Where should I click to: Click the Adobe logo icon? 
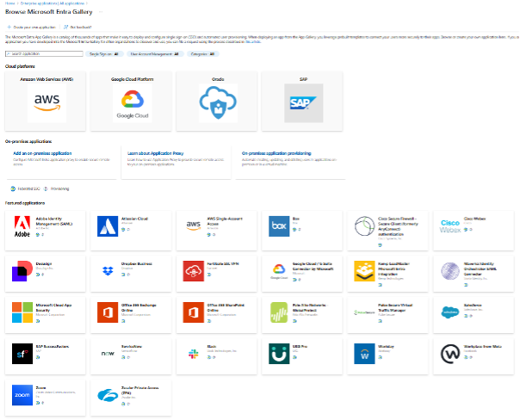[22, 226]
